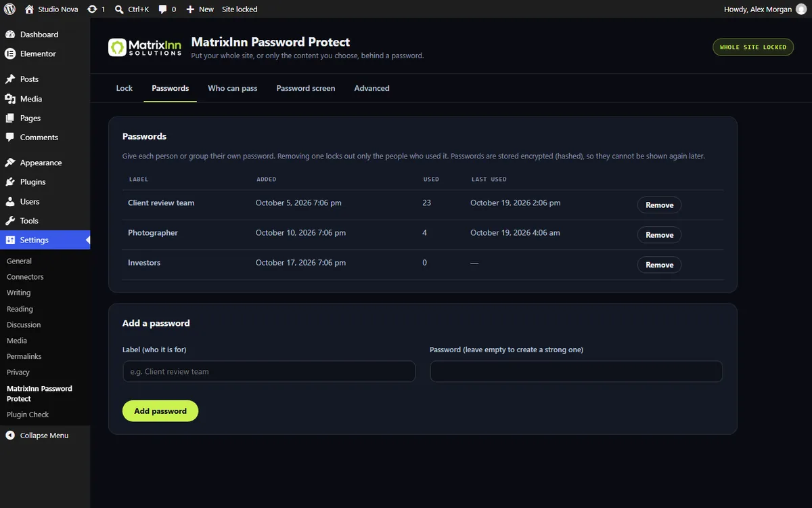Click the Site locked admin bar link
The height and width of the screenshot is (508, 812).
pyautogui.click(x=240, y=9)
